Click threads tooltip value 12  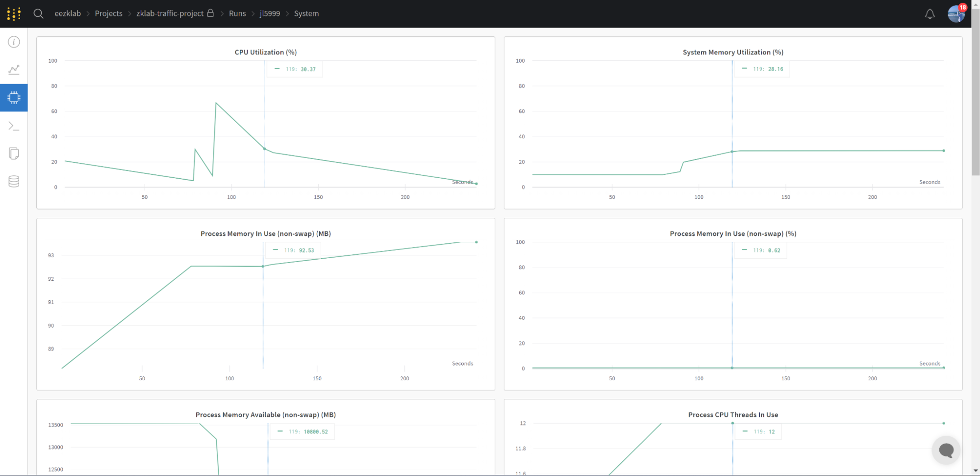(772, 432)
